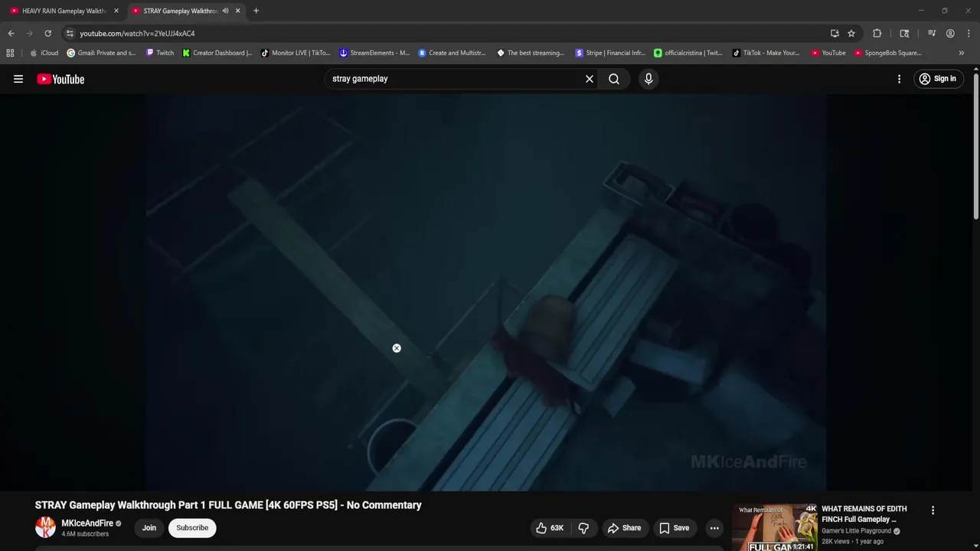Open the YouTube guide hamburger menu
Viewport: 980px width, 551px height.
pyautogui.click(x=18, y=79)
